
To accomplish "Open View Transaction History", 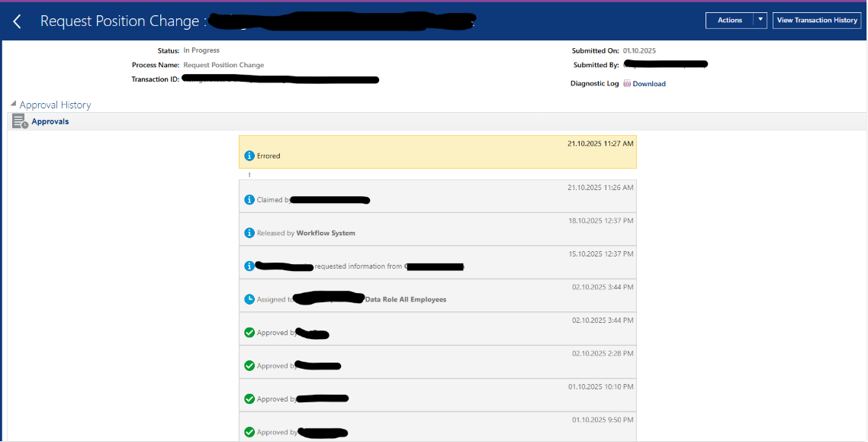I will click(x=817, y=20).
